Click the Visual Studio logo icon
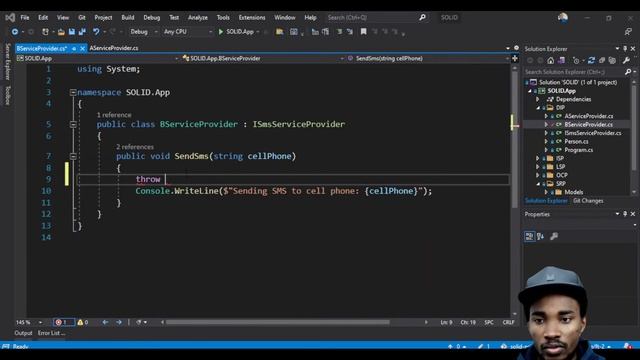This screenshot has height=360, width=640. click(x=10, y=18)
